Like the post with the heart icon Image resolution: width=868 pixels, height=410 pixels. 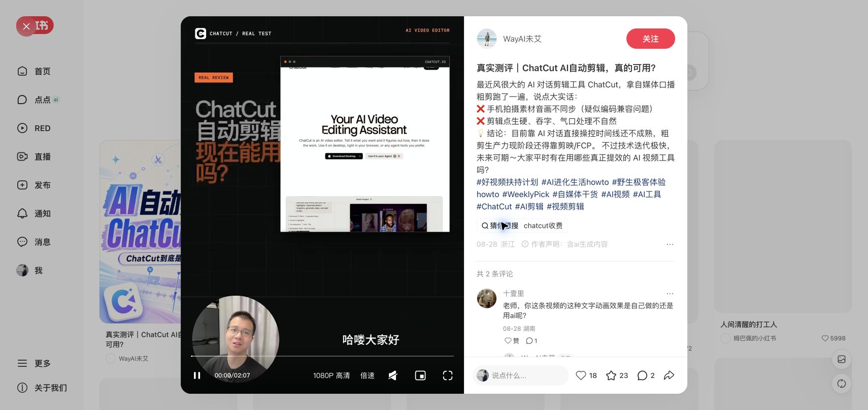coord(581,375)
